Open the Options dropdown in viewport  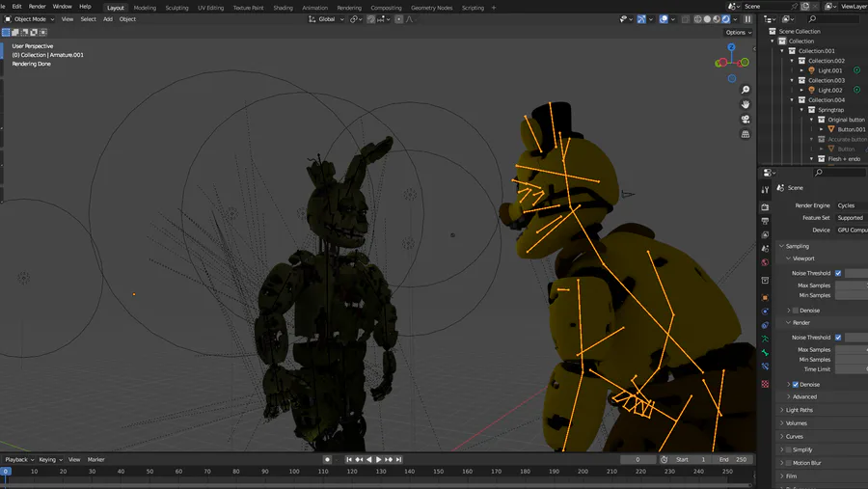(x=739, y=33)
